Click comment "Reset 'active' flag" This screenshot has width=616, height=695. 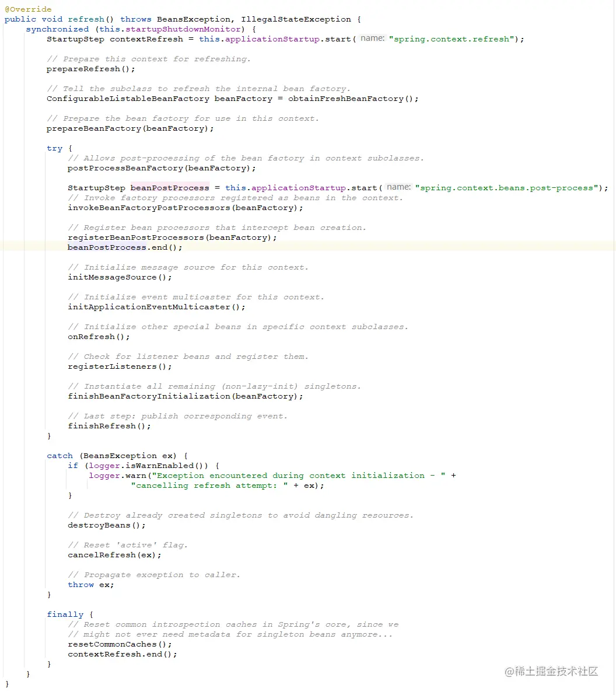point(128,545)
